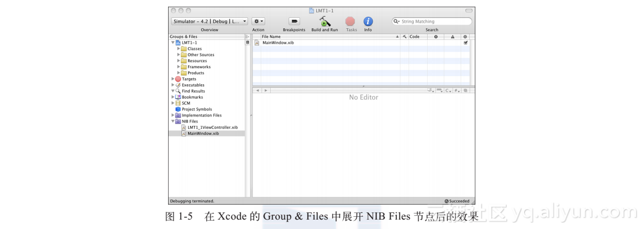Click the Targets bullseye icon
The width and height of the screenshot is (644, 229).
pyautogui.click(x=178, y=79)
